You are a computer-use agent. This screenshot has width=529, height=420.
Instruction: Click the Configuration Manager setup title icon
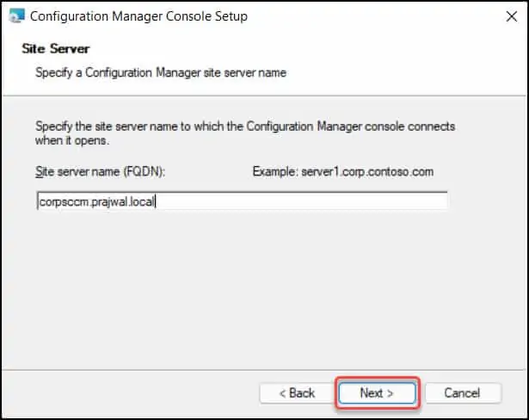(x=17, y=15)
